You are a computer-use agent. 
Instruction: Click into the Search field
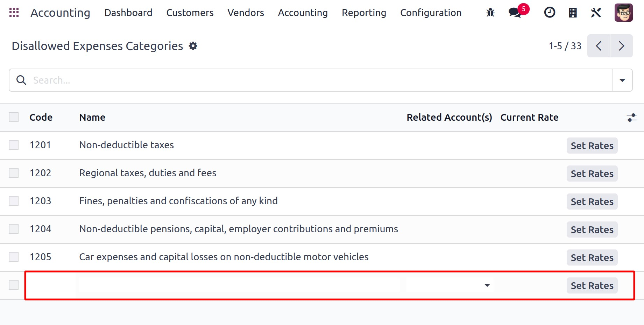[315, 80]
